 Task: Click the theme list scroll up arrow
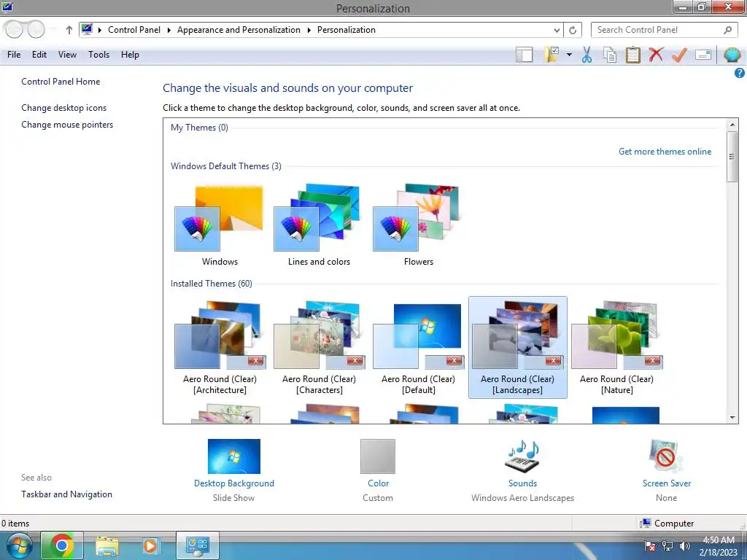732,125
